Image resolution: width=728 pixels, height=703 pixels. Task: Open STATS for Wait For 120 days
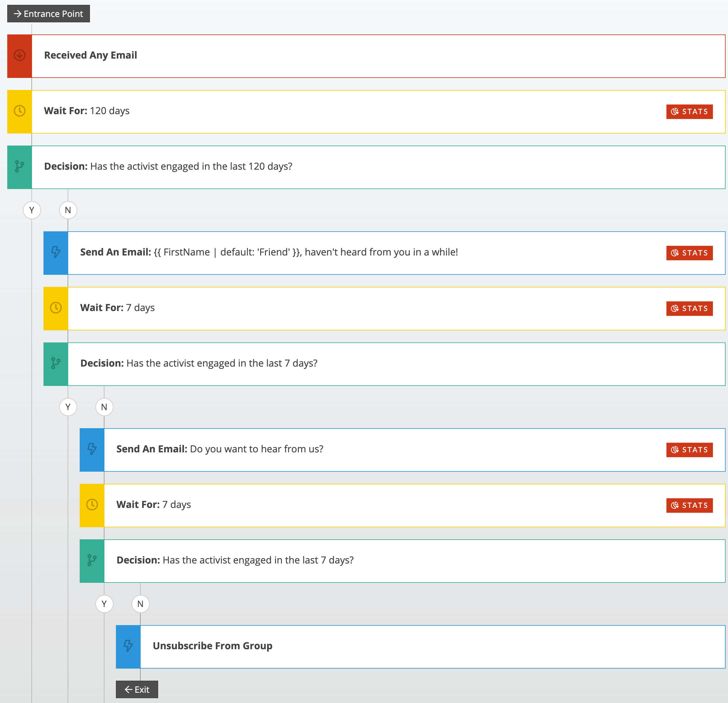689,111
